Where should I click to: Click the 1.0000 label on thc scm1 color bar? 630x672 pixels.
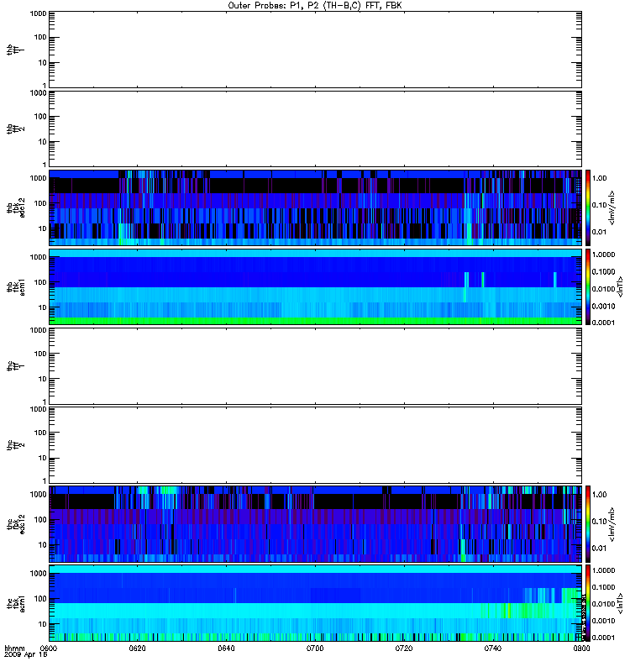pyautogui.click(x=603, y=570)
